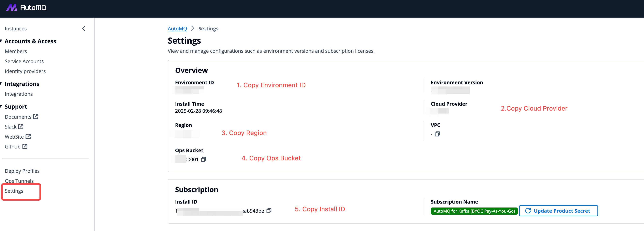Viewport: 644px width, 231px height.
Task: Open Slack external link icon
Action: [x=21, y=127]
